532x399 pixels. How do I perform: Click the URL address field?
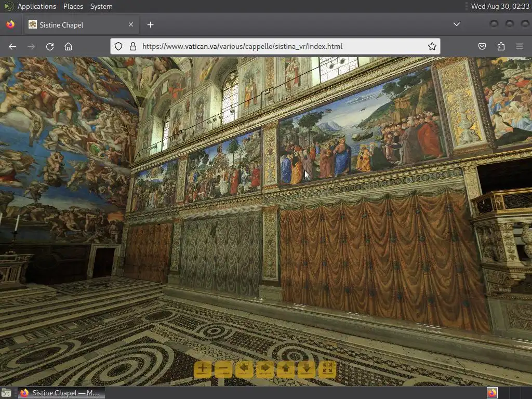pos(275,46)
